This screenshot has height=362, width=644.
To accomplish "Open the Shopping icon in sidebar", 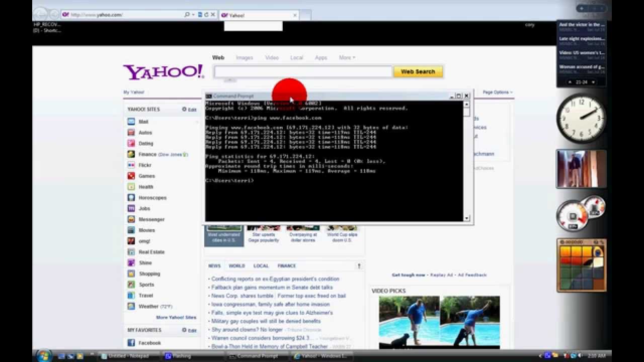I will tap(131, 274).
